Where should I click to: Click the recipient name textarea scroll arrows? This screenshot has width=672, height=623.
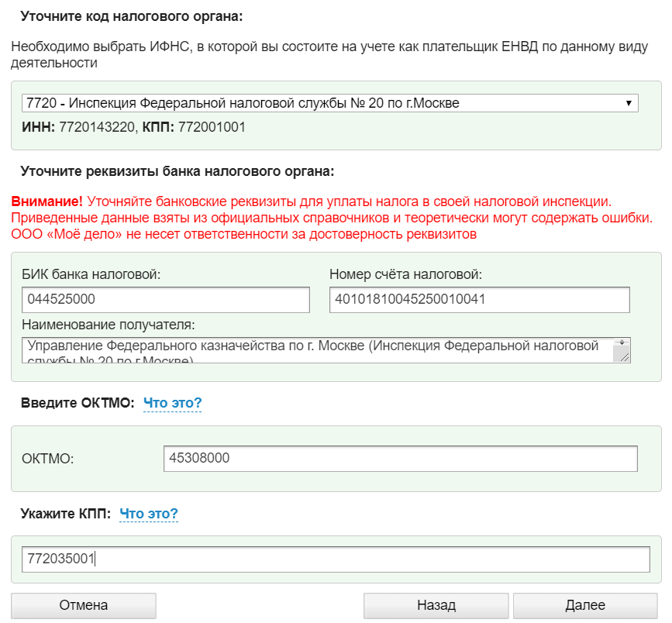pos(621,342)
